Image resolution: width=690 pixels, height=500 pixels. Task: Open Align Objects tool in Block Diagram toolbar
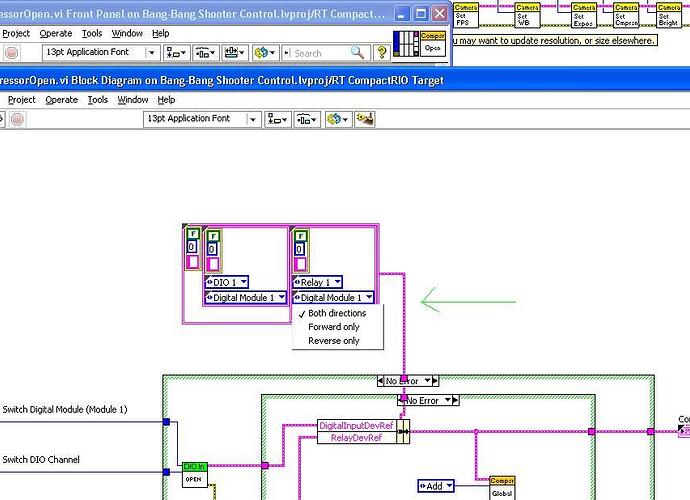pyautogui.click(x=278, y=119)
